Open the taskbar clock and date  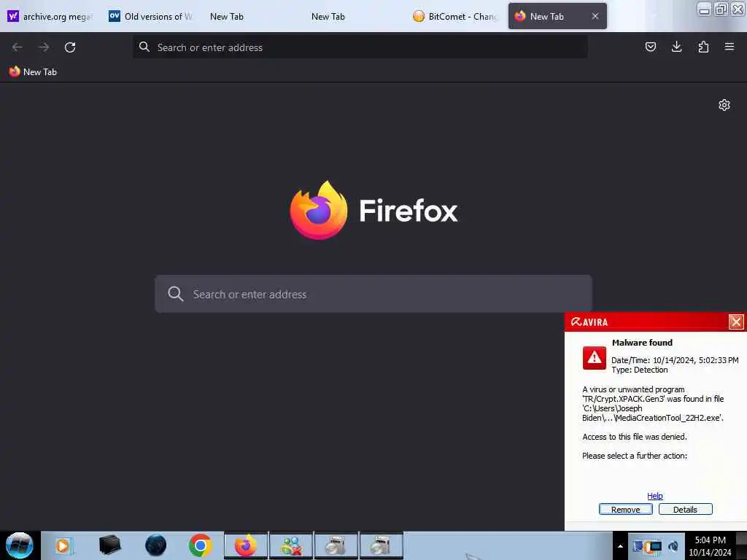tap(710, 546)
